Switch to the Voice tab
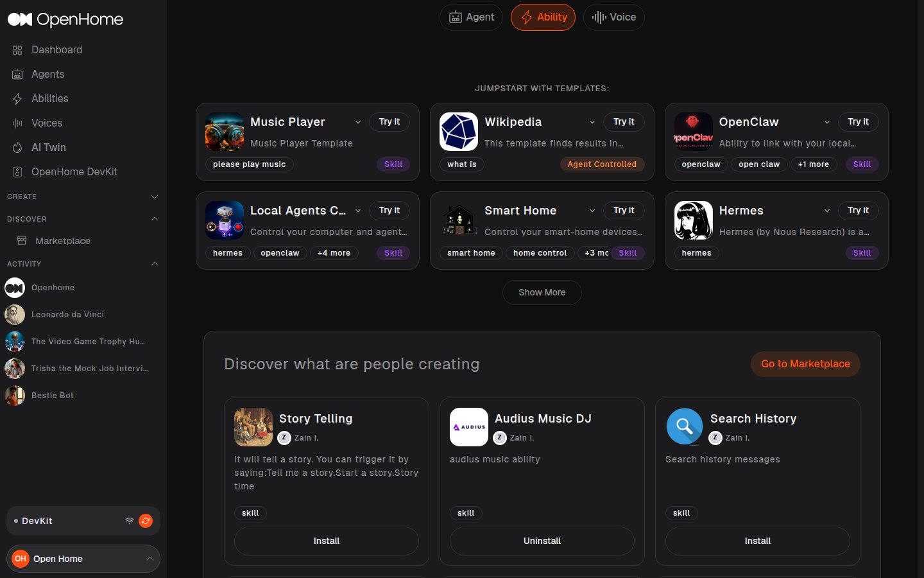 click(x=613, y=17)
